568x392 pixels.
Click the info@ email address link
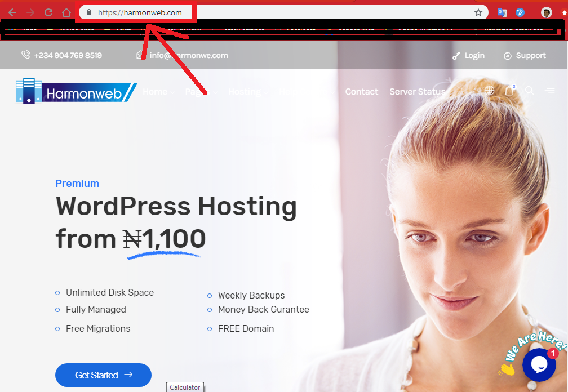pyautogui.click(x=189, y=55)
